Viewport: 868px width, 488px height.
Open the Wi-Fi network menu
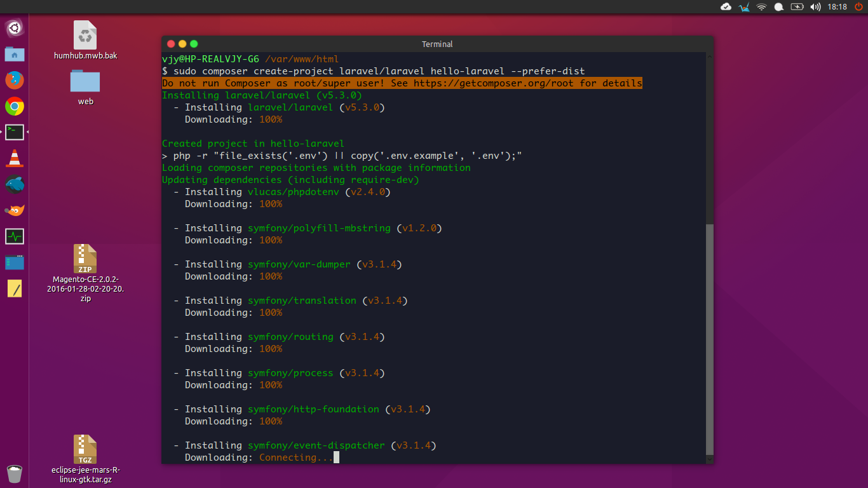click(761, 7)
